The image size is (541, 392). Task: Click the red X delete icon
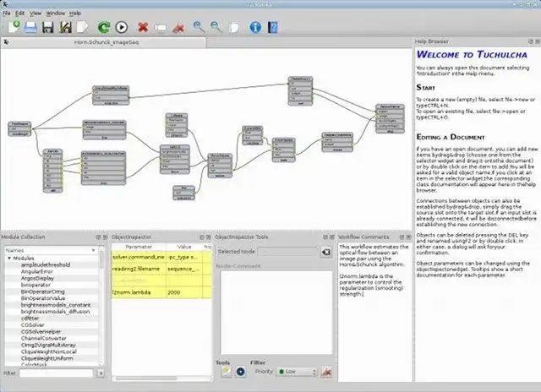(x=143, y=27)
